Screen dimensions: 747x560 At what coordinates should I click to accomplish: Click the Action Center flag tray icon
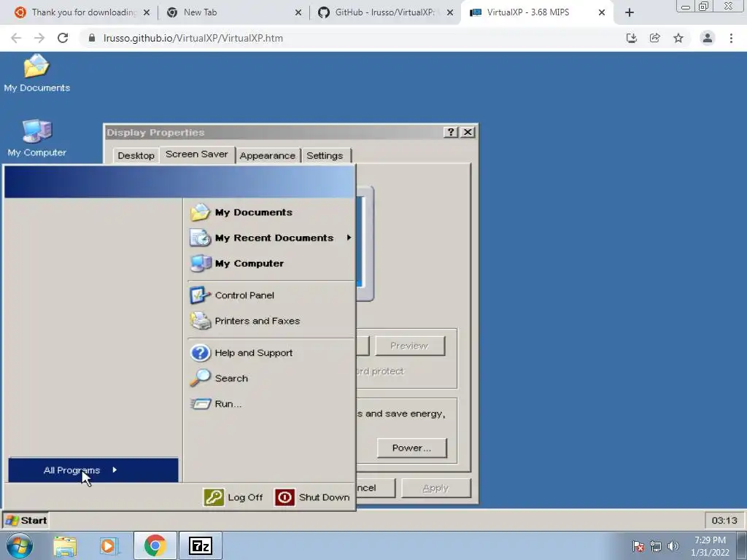click(x=638, y=546)
